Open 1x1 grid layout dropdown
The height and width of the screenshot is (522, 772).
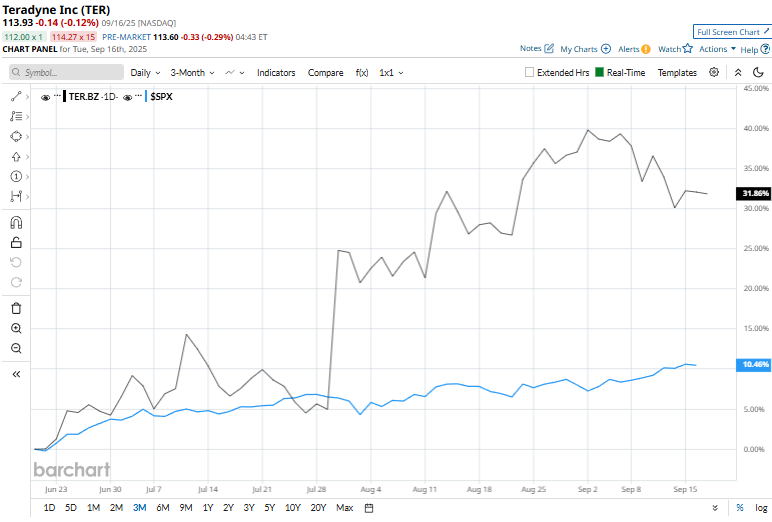pyautogui.click(x=391, y=72)
